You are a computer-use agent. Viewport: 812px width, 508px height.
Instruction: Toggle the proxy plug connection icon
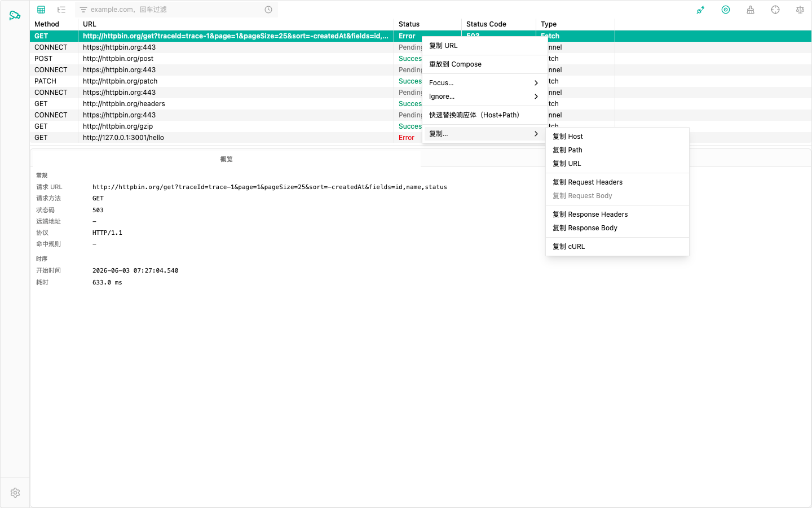(700, 10)
